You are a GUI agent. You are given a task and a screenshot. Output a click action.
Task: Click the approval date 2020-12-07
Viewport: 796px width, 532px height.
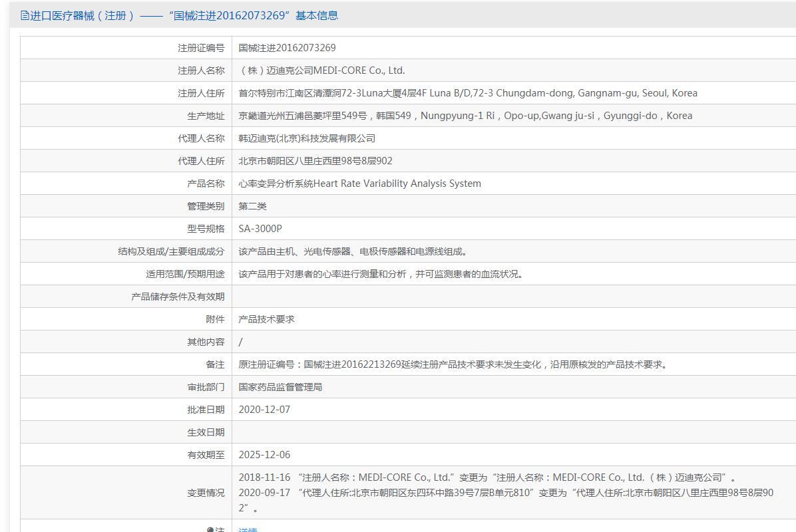pyautogui.click(x=264, y=410)
